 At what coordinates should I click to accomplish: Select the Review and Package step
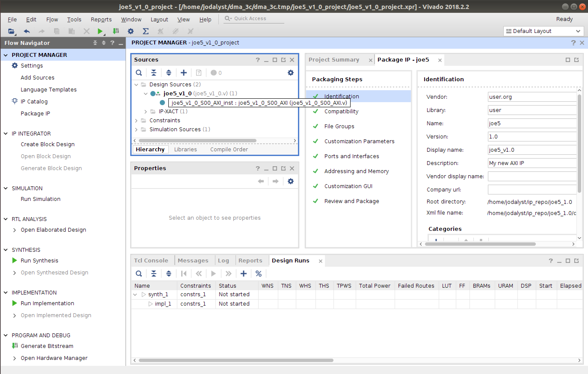tap(351, 201)
